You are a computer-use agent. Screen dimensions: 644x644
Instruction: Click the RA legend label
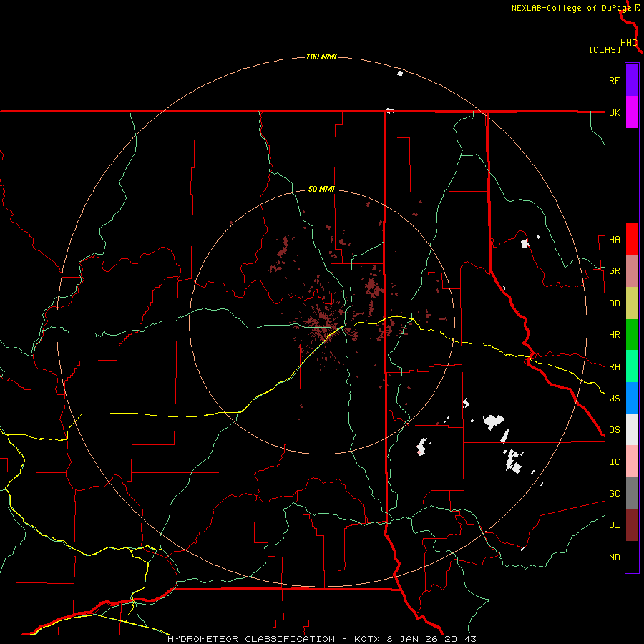[614, 367]
